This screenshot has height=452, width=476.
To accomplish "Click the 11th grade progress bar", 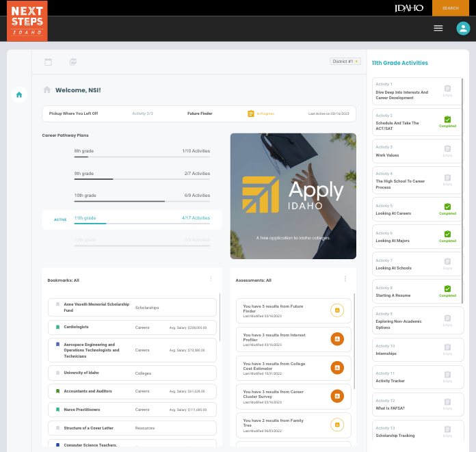I will (142, 224).
